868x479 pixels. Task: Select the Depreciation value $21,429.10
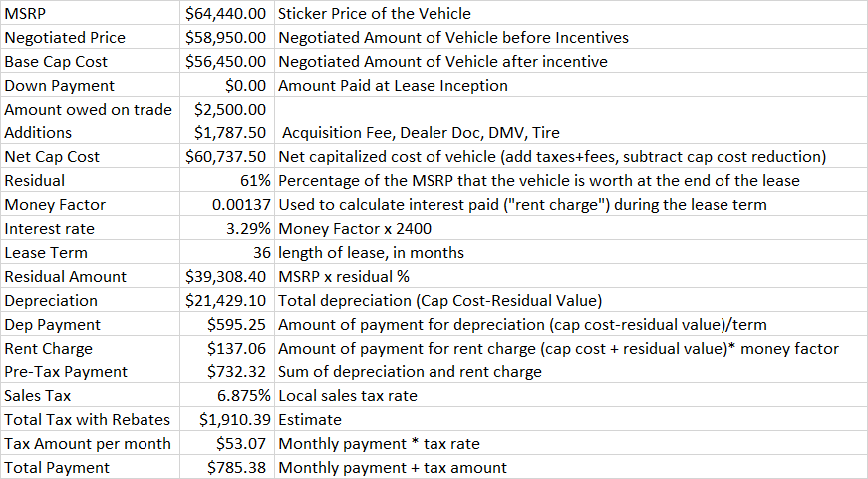coord(227,300)
